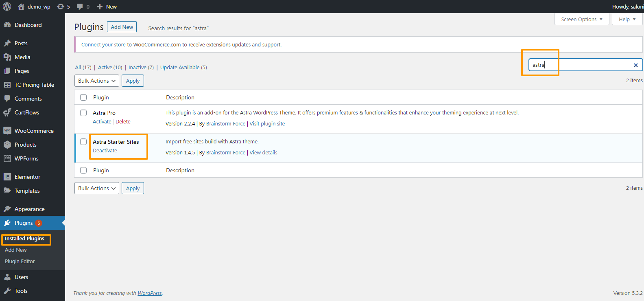Click the Products box icon
644x301 pixels.
click(7, 145)
